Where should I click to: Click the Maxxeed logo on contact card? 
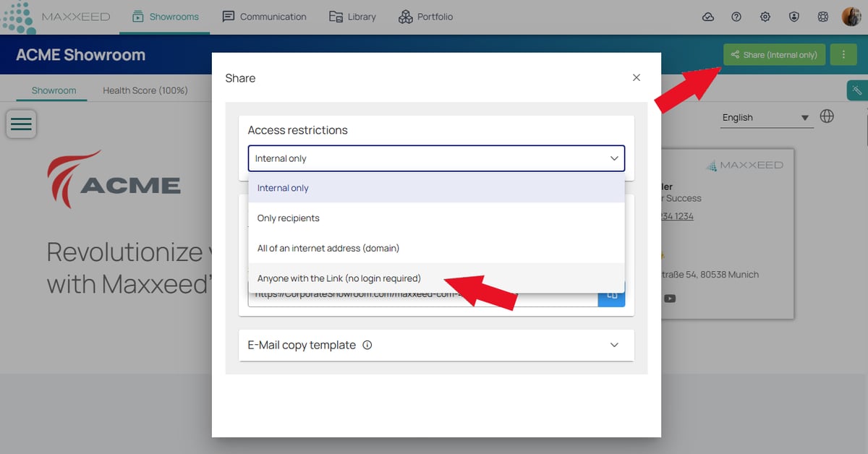pyautogui.click(x=744, y=166)
